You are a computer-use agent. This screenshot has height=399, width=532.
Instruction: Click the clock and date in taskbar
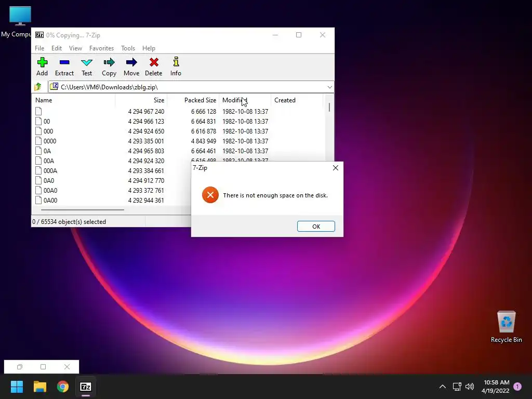pos(495,387)
